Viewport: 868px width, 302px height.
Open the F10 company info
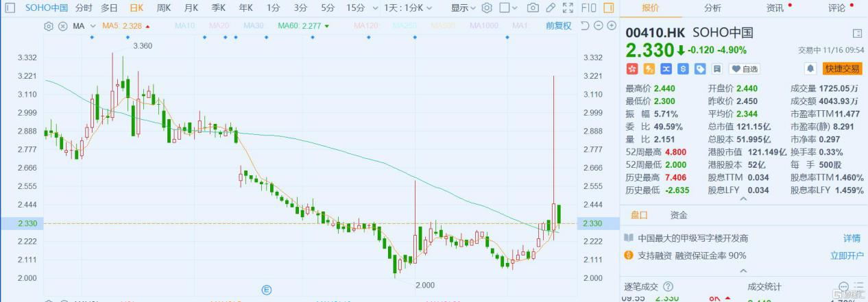click(588, 8)
